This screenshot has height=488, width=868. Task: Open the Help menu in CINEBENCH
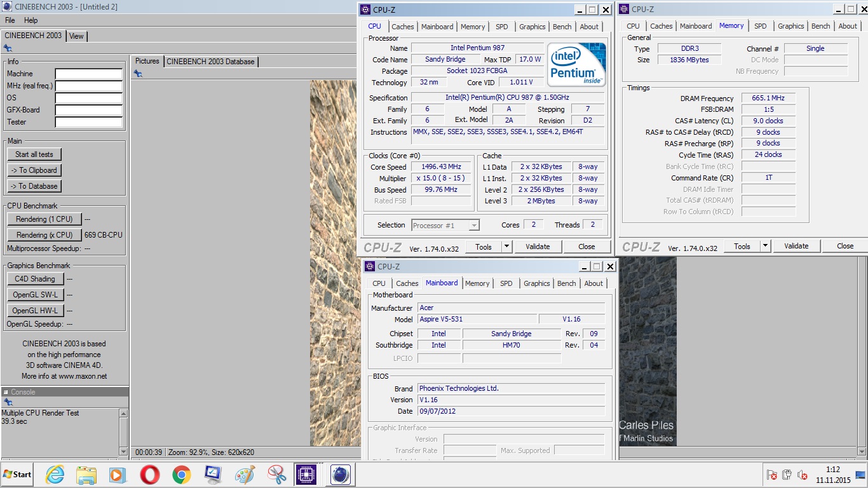[x=31, y=20]
